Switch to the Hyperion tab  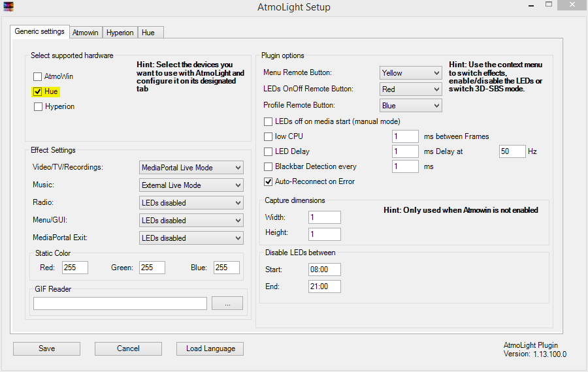click(x=120, y=33)
